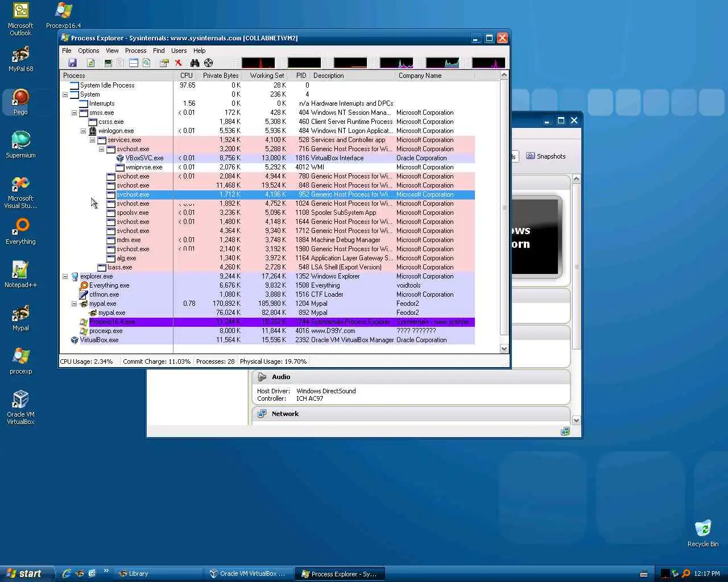Image resolution: width=728 pixels, height=582 pixels.
Task: Switch to the Library taskbar button
Action: pos(158,573)
